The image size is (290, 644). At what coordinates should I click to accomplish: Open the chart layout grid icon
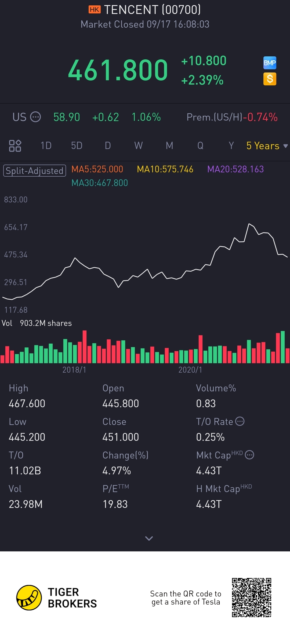tap(15, 146)
